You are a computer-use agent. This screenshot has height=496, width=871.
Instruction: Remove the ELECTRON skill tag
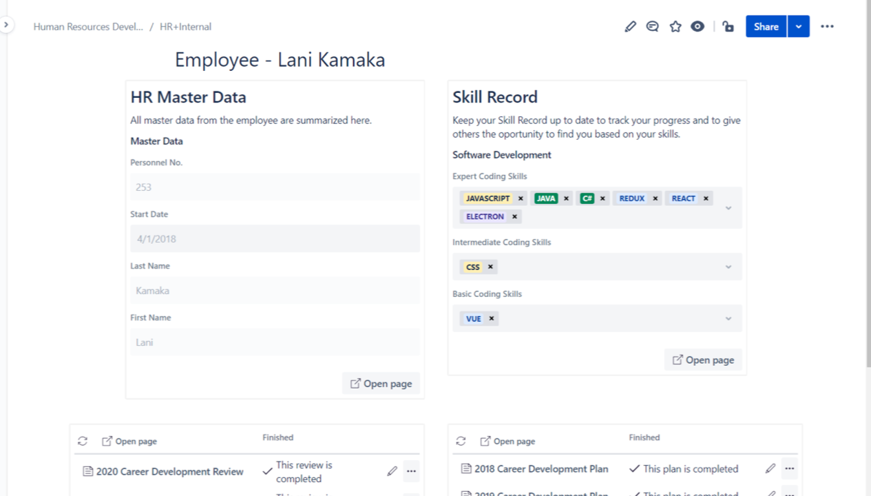515,217
